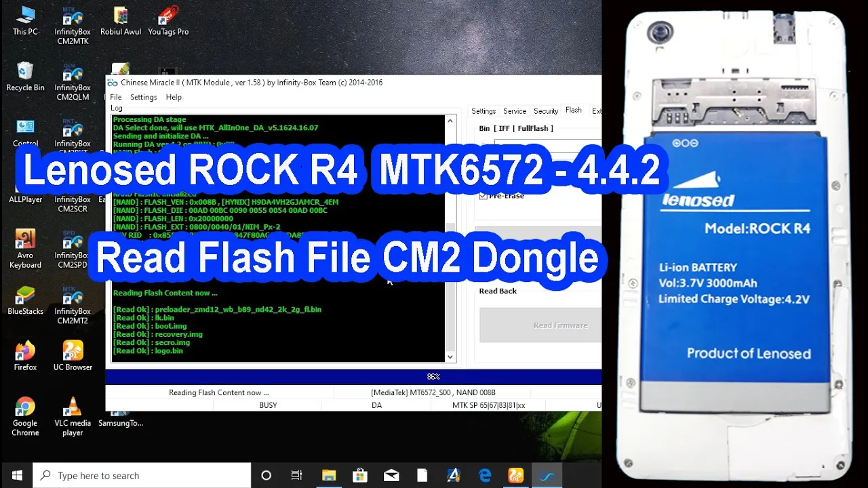This screenshot has width=868, height=488.
Task: Open VLC media player desktop shortcut
Action: coord(73,416)
